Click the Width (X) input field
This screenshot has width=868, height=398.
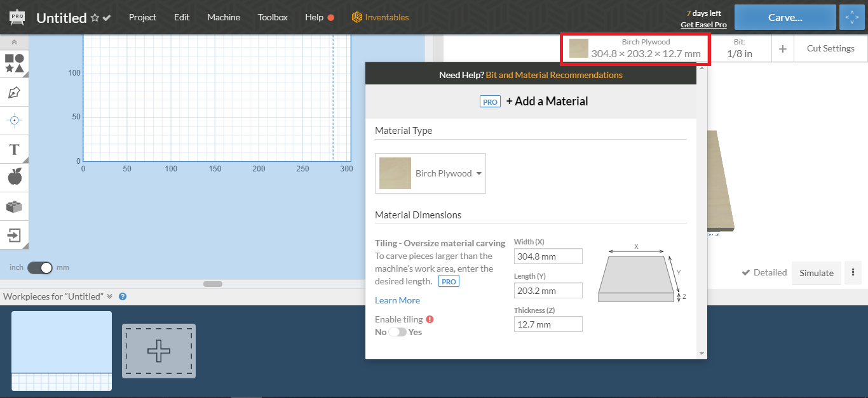click(548, 256)
